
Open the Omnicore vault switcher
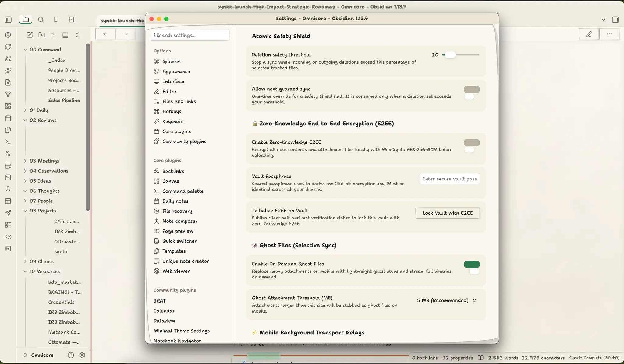pos(38,355)
